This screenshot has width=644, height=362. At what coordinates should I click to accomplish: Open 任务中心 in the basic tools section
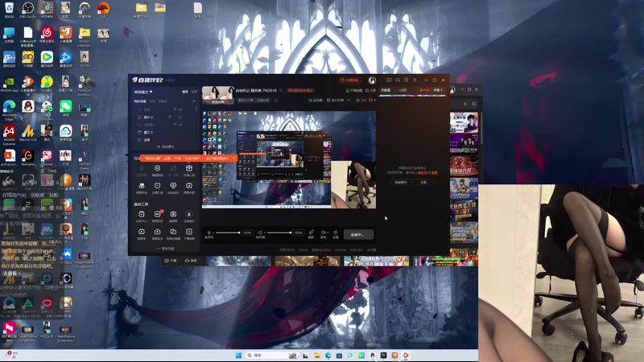coord(142,216)
